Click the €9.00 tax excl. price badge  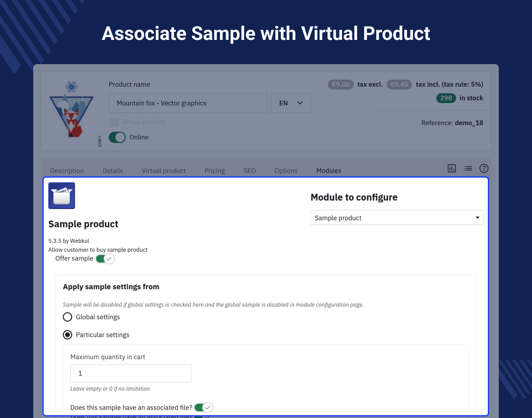[341, 85]
